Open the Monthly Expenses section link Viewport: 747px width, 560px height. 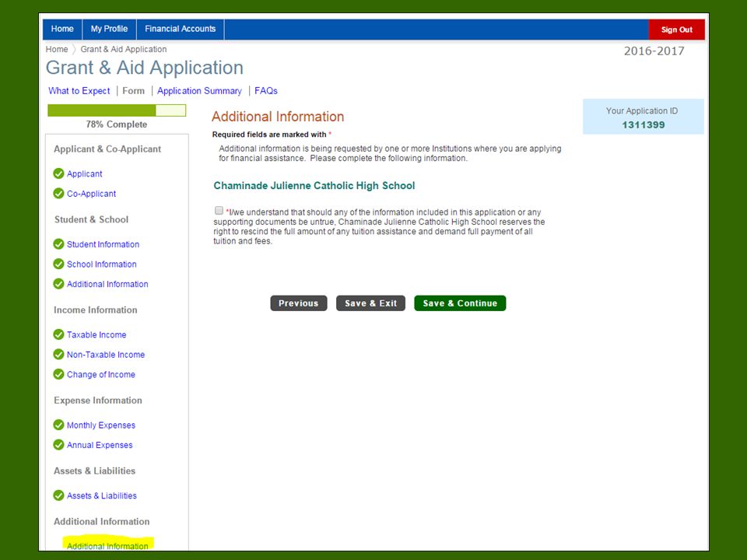pos(101,425)
